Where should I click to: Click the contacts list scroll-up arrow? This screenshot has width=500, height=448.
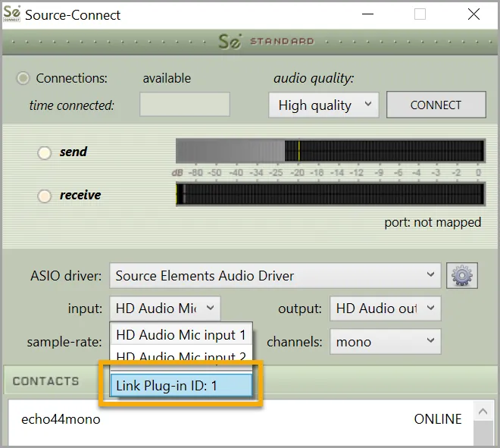click(483, 412)
